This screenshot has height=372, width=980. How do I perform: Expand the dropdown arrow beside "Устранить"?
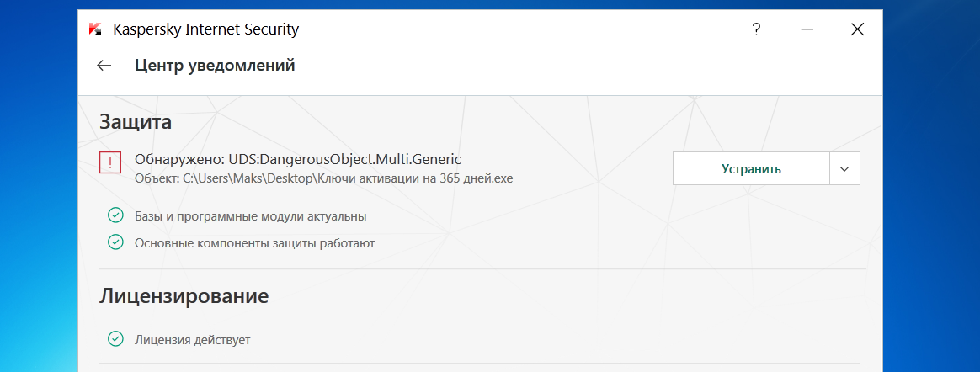point(845,169)
